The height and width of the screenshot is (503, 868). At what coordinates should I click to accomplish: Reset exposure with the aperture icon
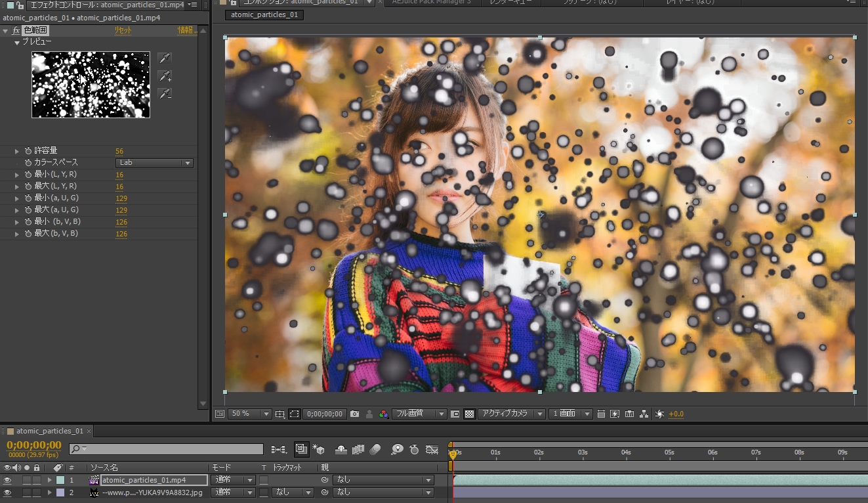pyautogui.click(x=659, y=414)
